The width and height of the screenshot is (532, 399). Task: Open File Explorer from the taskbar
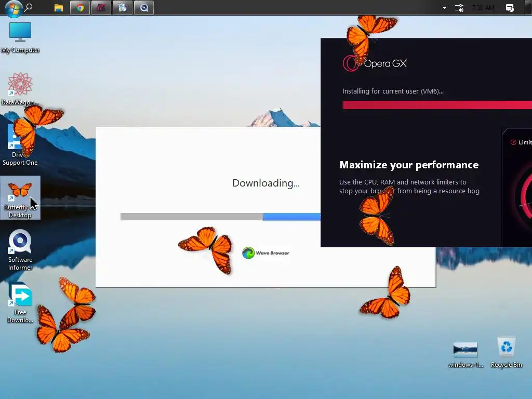[x=59, y=8]
